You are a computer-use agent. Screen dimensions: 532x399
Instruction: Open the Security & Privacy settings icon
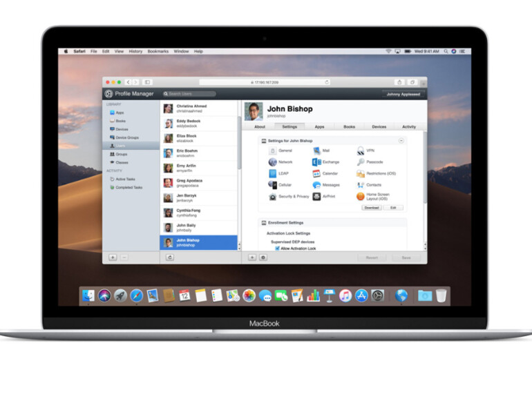pyautogui.click(x=272, y=197)
